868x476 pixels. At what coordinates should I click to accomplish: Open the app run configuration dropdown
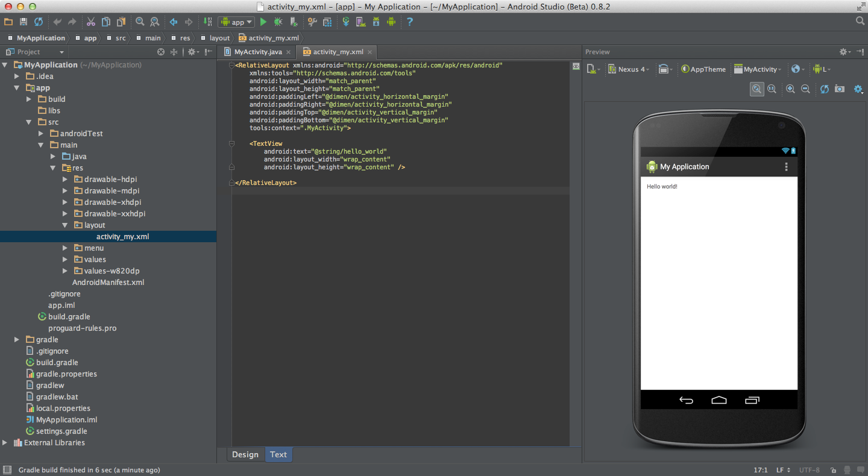click(237, 22)
